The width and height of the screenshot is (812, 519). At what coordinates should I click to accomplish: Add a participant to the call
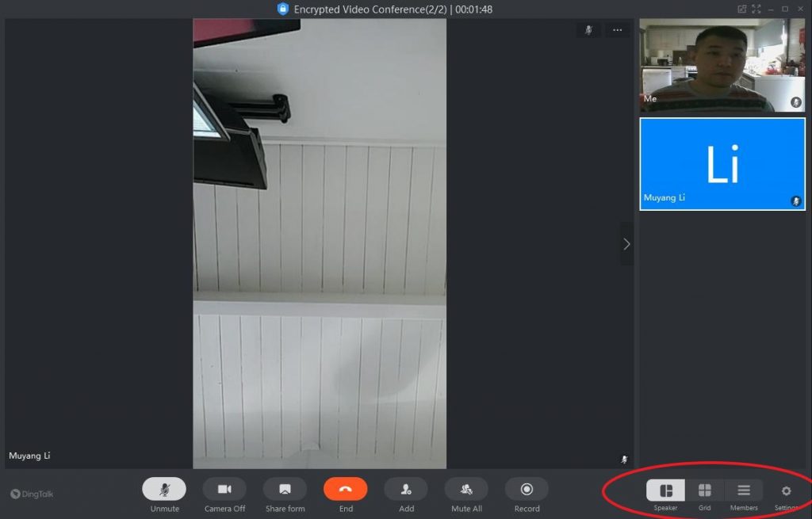pyautogui.click(x=406, y=489)
